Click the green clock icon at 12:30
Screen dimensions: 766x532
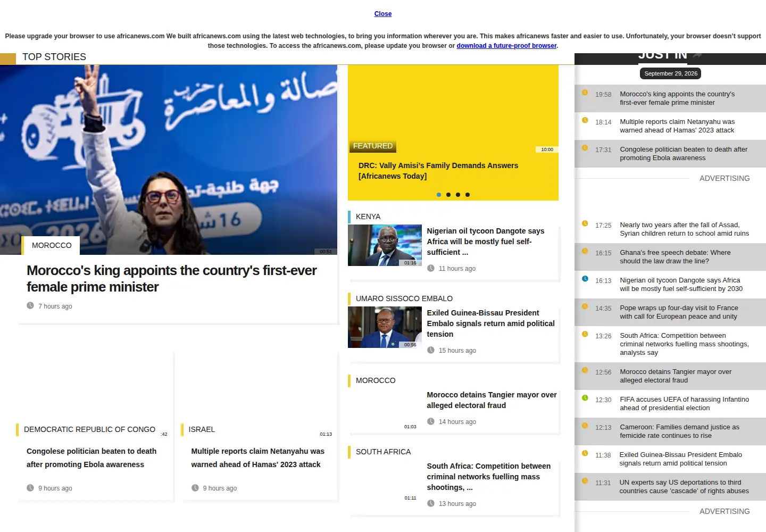click(585, 398)
